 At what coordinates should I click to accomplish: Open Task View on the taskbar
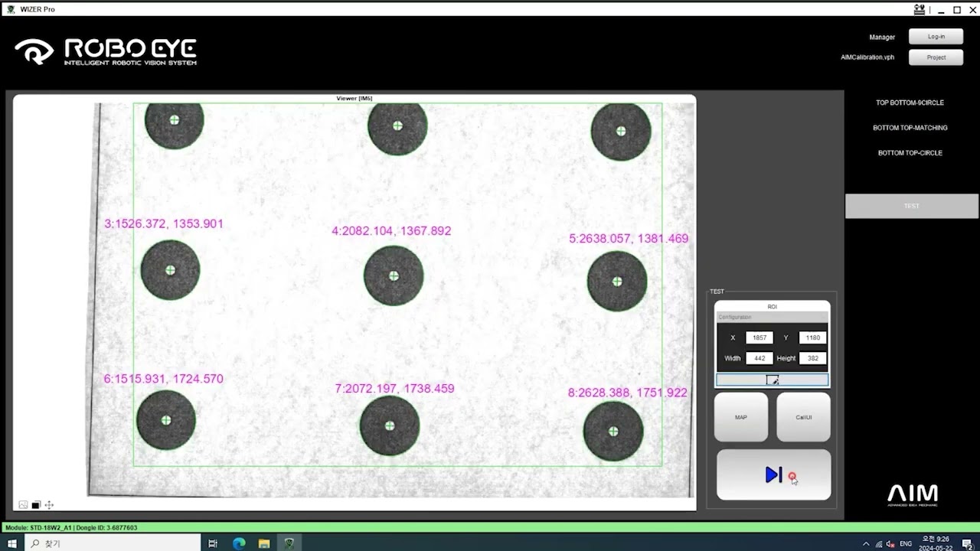click(x=213, y=543)
